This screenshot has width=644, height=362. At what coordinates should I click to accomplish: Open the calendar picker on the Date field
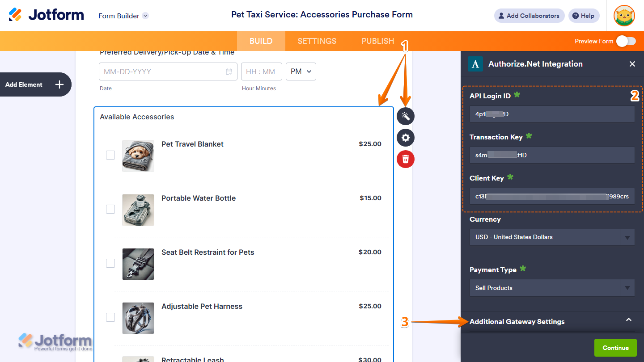tap(229, 72)
